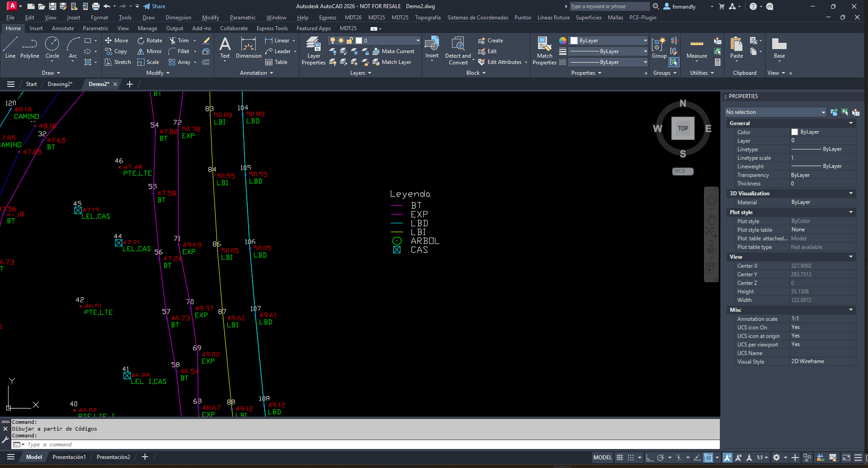Click the Make Current layer button
868x468 pixels.
point(393,51)
